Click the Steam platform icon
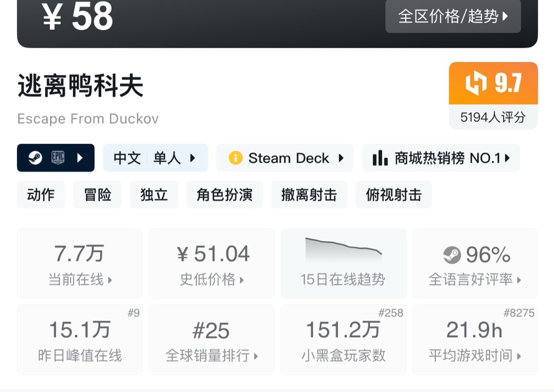Image resolution: width=554 pixels, height=392 pixels. coord(35,158)
